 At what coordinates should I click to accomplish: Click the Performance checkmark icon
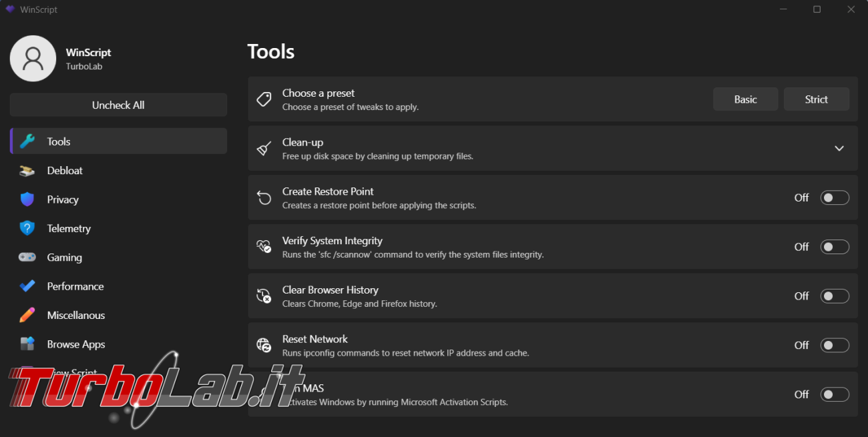(27, 286)
